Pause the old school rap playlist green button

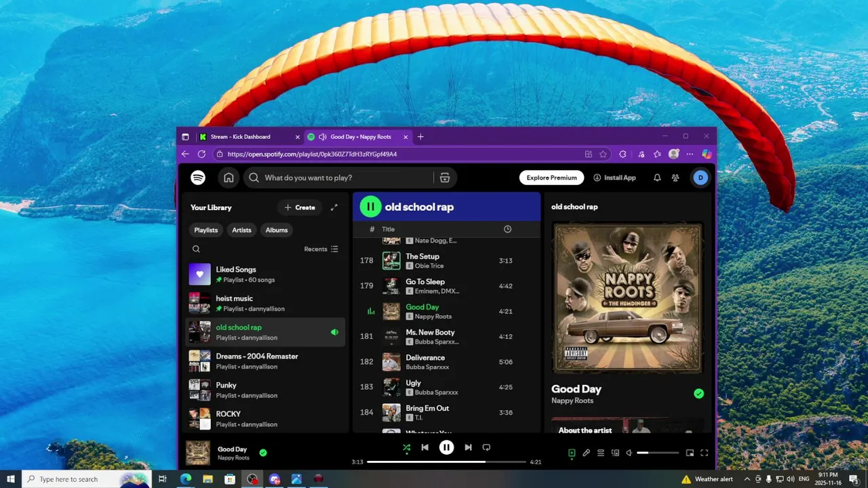tap(370, 207)
